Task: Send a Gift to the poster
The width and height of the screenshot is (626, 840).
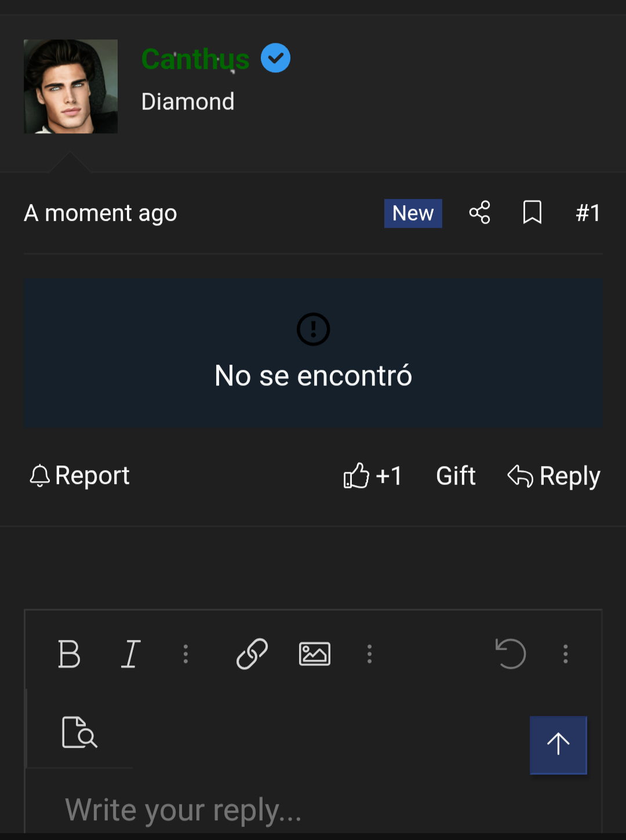Action: click(456, 475)
